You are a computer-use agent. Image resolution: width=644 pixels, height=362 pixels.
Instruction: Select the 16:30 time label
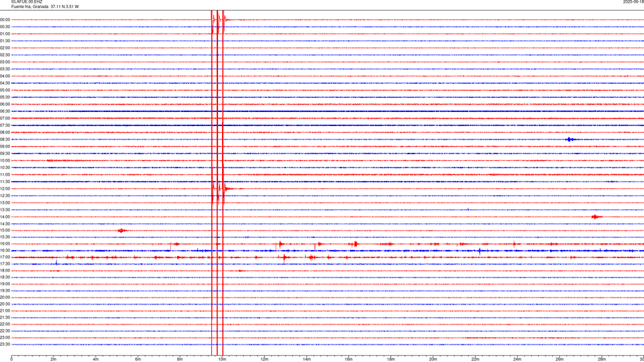click(x=5, y=250)
